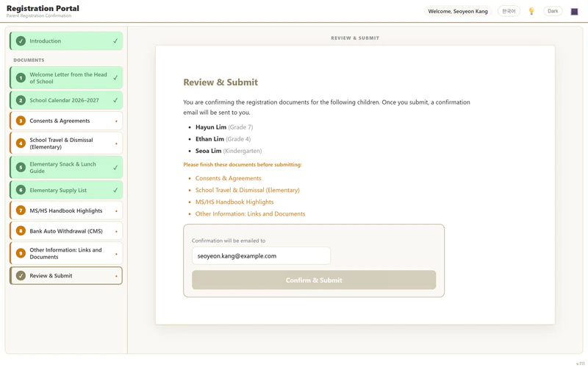Click number 5 badge for Snack & Lunch Guide
This screenshot has width=588, height=368.
pyautogui.click(x=21, y=168)
